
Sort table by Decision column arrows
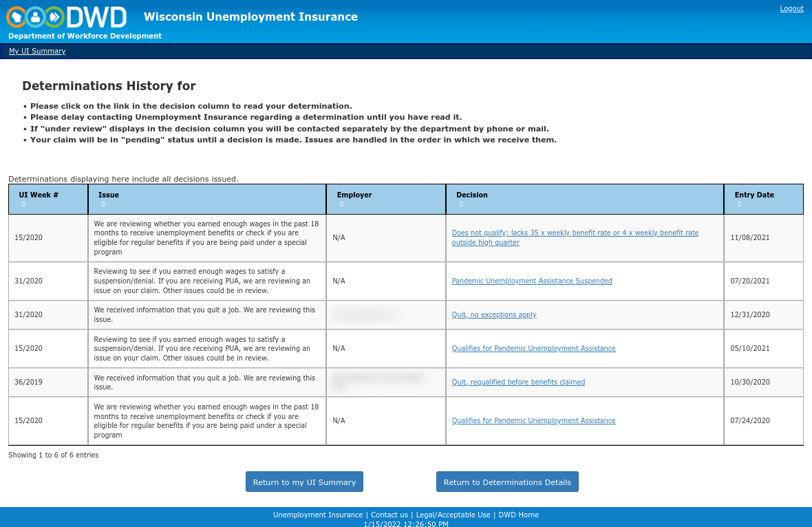[461, 204]
